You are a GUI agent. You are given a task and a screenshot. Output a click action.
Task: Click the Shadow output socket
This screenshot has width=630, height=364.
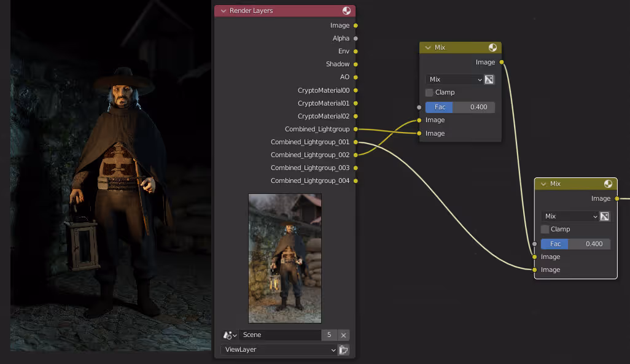tap(356, 64)
